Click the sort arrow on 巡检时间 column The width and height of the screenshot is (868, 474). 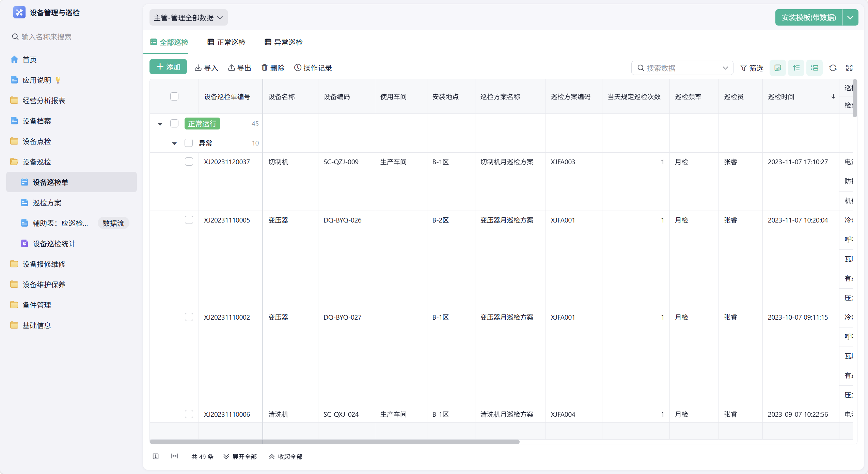[x=833, y=96]
